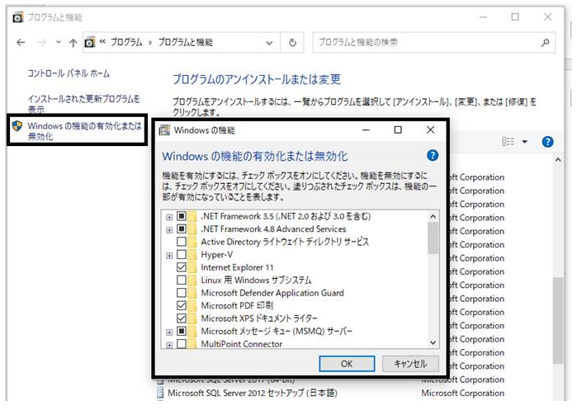Enable the Hyper-V checkbox
Image resolution: width=577 pixels, height=415 pixels.
pos(181,254)
